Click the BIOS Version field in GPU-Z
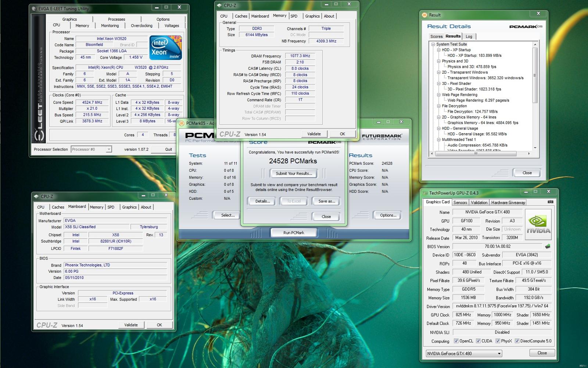 (x=497, y=247)
